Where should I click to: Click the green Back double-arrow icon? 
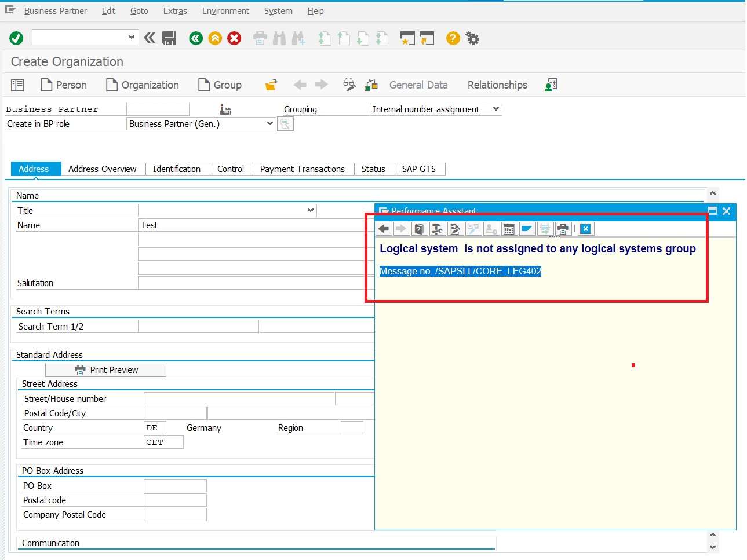(196, 38)
